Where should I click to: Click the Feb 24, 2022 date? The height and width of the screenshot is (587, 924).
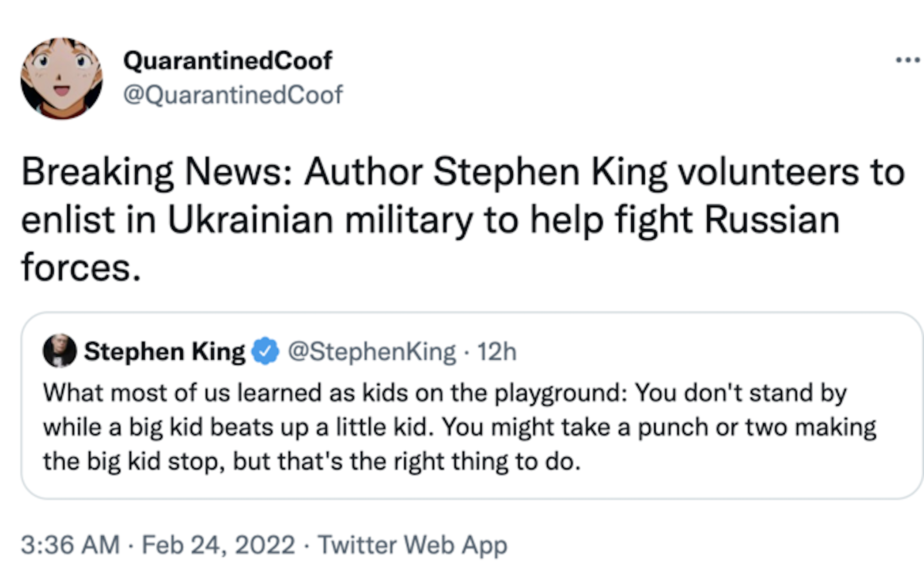(218, 545)
